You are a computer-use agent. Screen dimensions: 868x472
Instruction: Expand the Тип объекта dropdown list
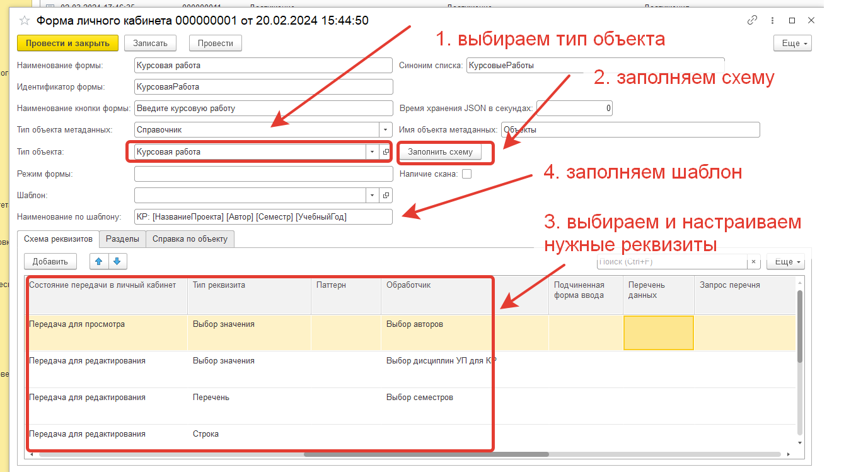(x=371, y=152)
